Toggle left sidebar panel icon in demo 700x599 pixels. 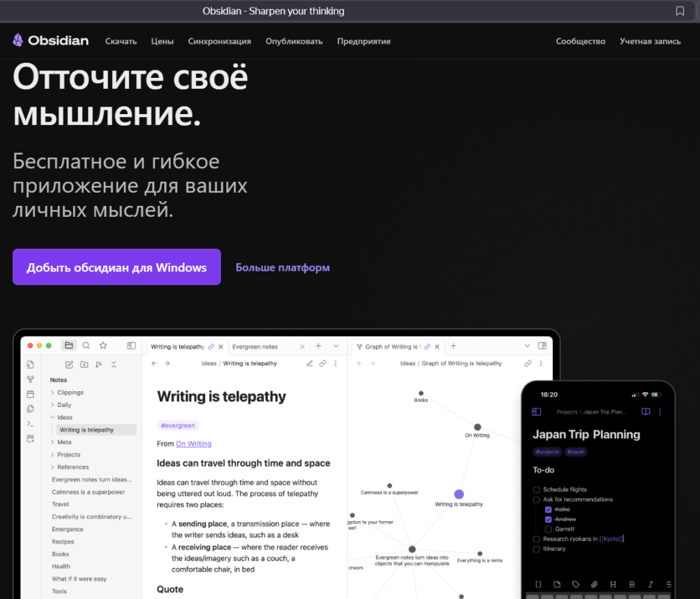click(x=131, y=345)
